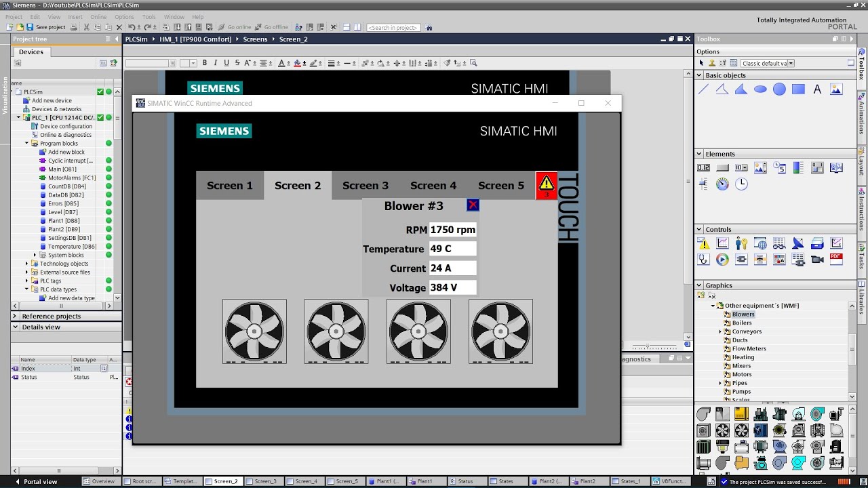Viewport: 868px width, 488px height.
Task: Select Main [OB1] in the project tree
Action: (62, 169)
